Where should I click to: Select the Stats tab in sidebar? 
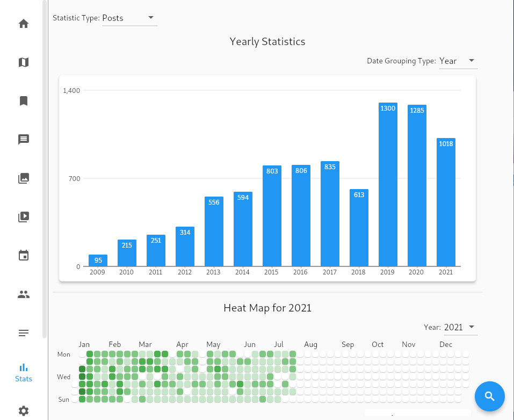pos(23,373)
